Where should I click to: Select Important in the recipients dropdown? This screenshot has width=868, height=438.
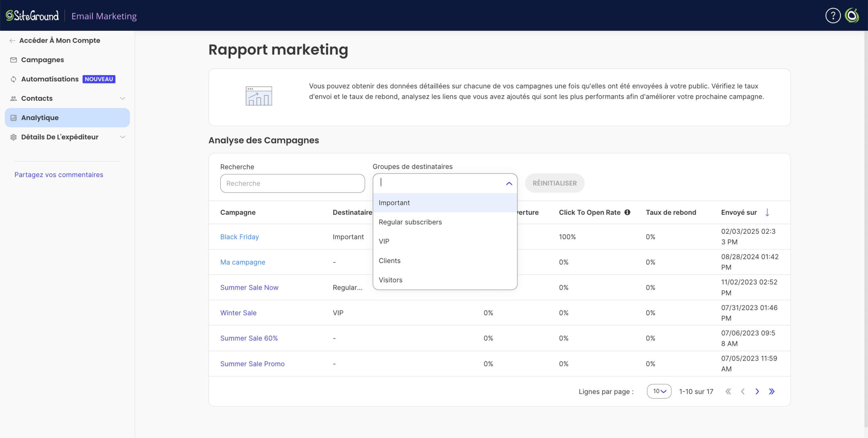(445, 203)
